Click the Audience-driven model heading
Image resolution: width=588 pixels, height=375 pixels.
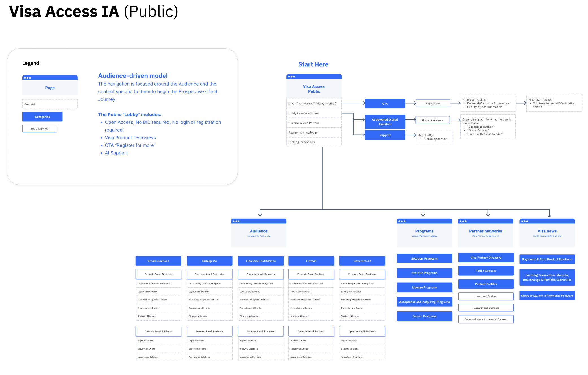point(133,76)
